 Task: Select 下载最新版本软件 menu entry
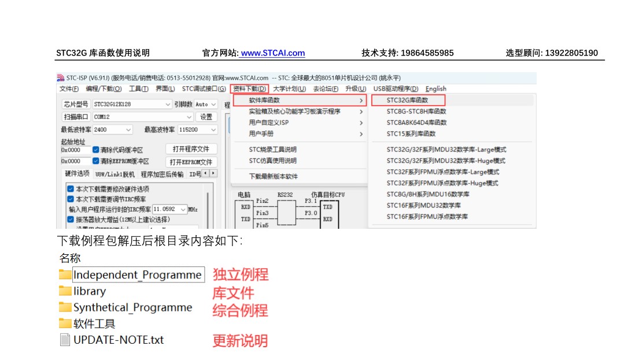click(x=273, y=176)
